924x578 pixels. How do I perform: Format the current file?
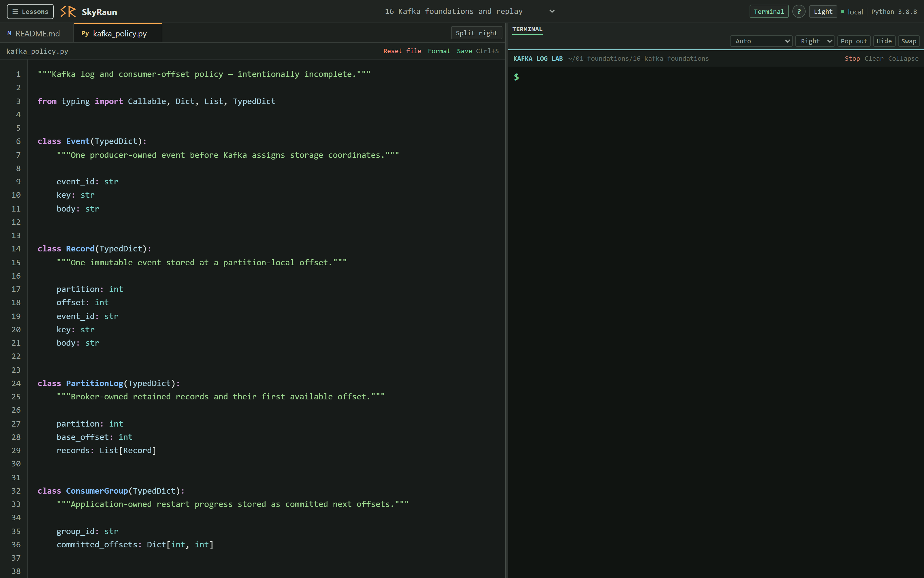point(439,51)
